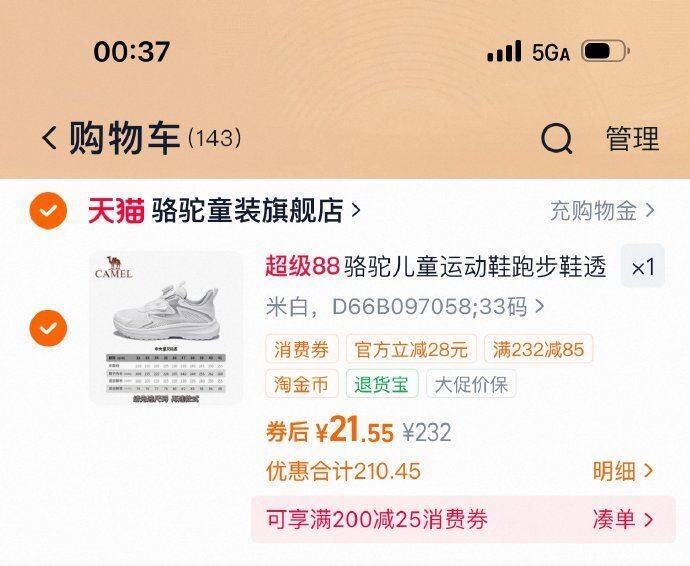Open the 管理 cart management option
This screenshot has width=690, height=566.
click(632, 139)
